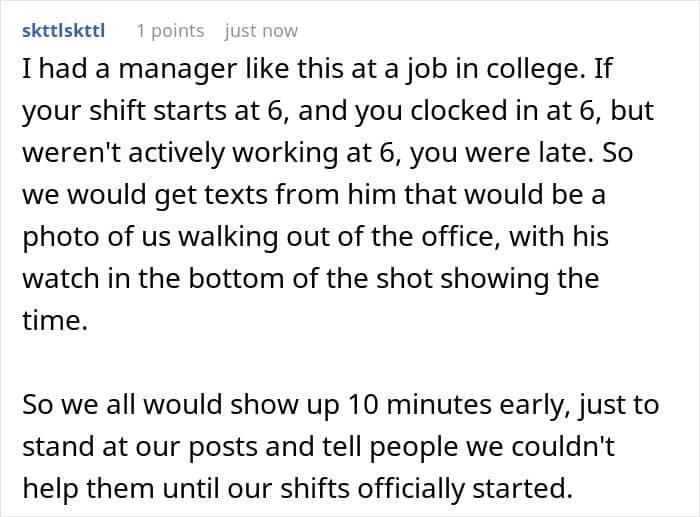Screen dimensions: 700x517
Task: Click the line starting "weren't actively working"
Action: click(x=328, y=153)
